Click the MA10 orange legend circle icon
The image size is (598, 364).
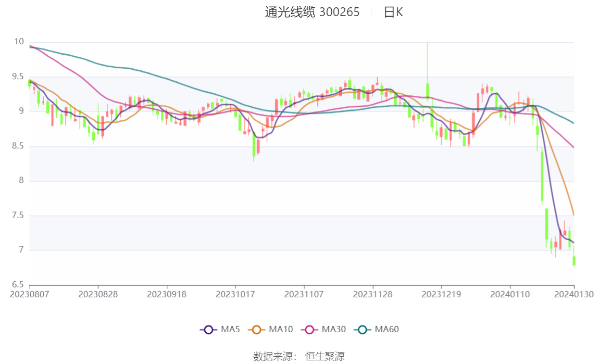(256, 330)
